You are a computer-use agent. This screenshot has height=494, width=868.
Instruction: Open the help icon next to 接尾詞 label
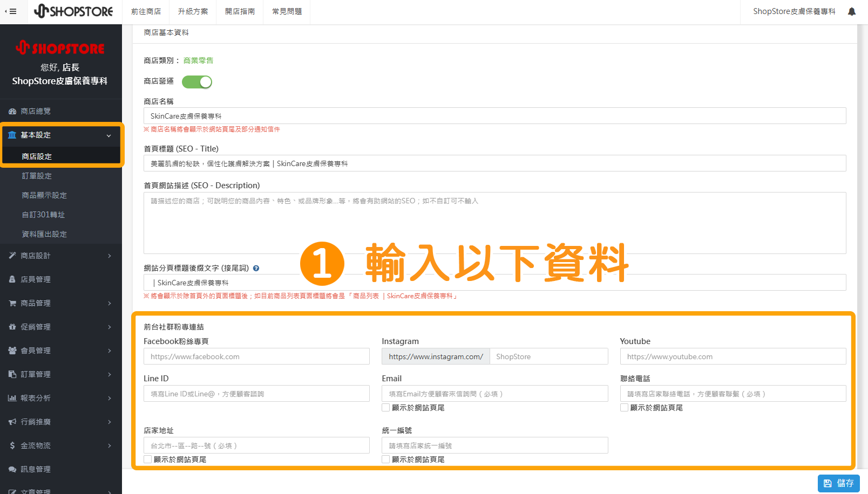(256, 268)
